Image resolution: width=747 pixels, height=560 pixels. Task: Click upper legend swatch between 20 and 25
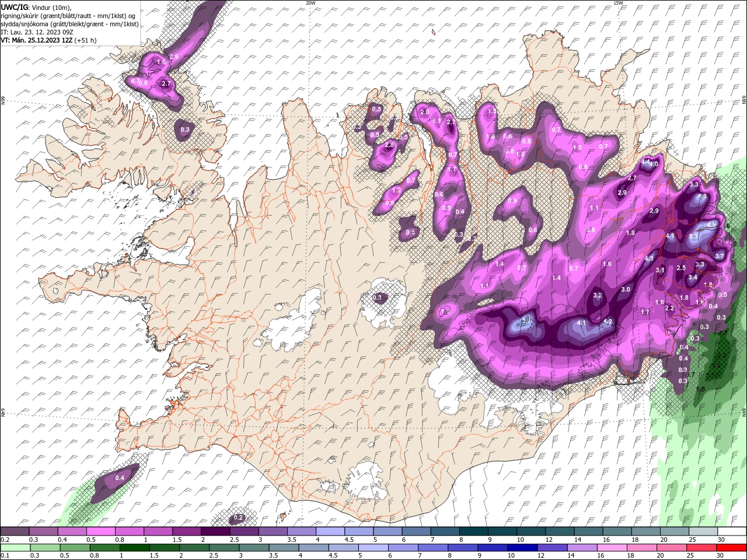(x=674, y=531)
